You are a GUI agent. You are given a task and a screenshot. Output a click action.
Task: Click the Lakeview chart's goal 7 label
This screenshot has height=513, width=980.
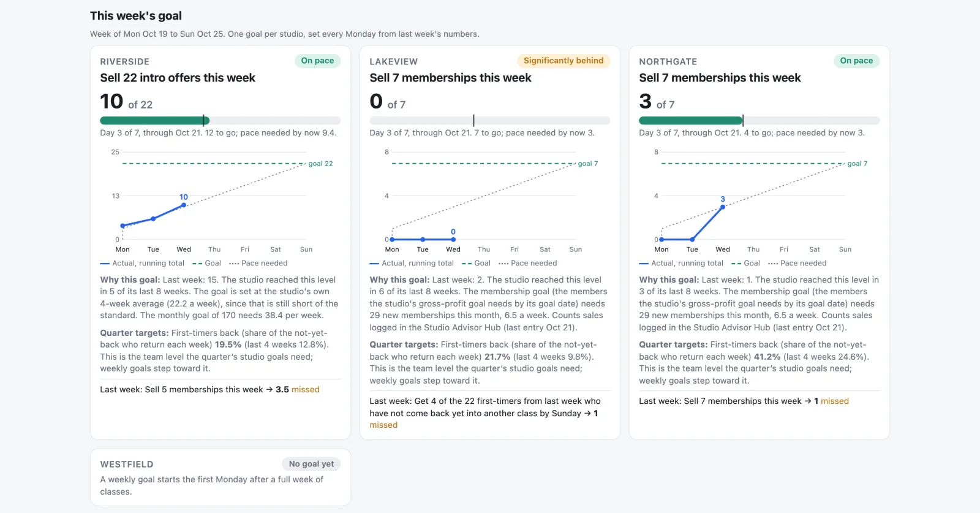588,164
